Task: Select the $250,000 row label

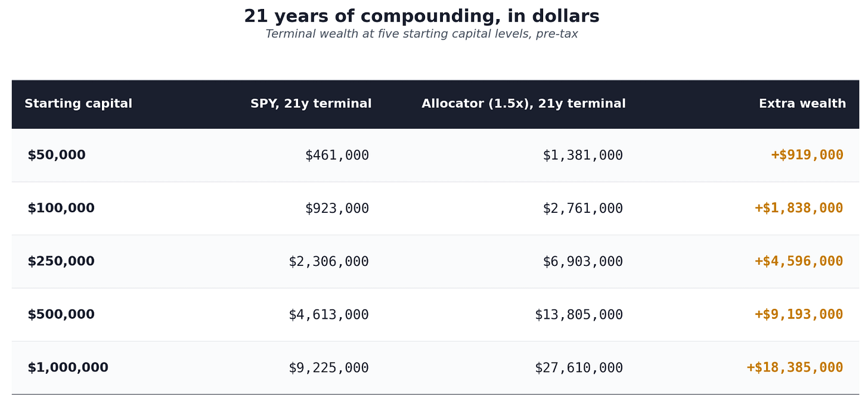Action: (x=61, y=262)
